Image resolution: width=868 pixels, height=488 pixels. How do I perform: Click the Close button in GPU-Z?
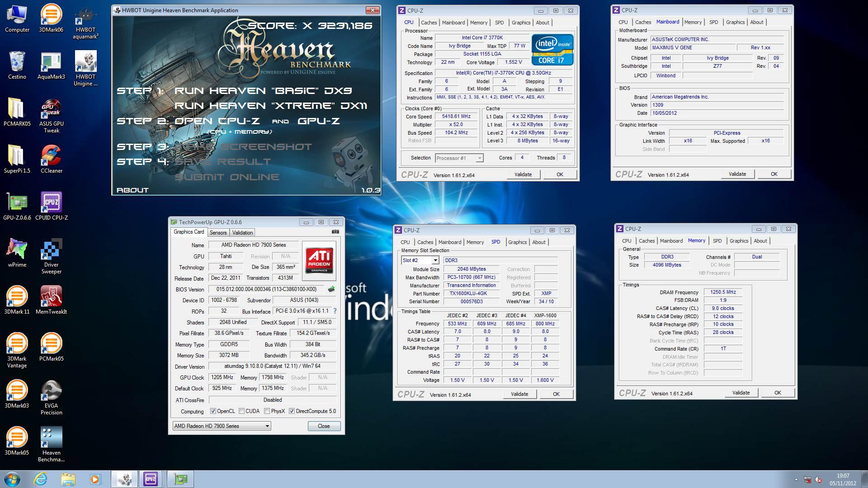pyautogui.click(x=324, y=426)
